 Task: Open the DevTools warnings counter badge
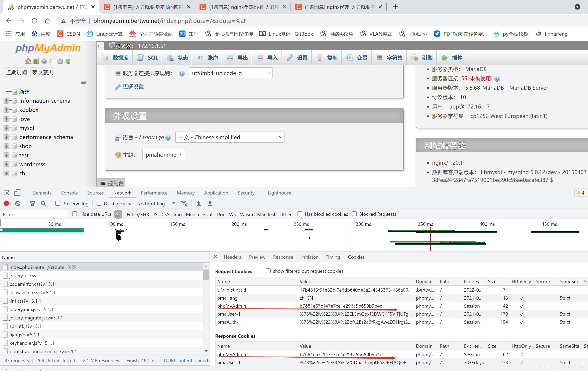point(581,193)
